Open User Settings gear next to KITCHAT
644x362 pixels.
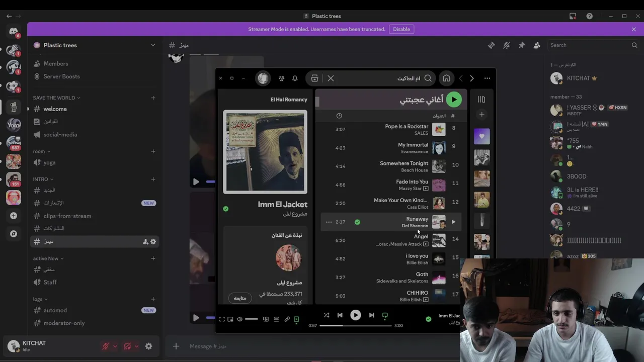(148, 346)
